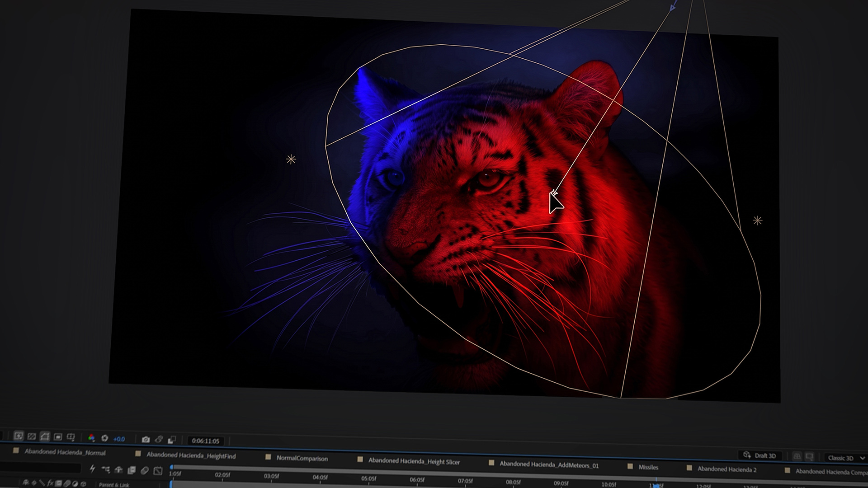Screen dimensions: 868x488
Task: Select the Missiles timeline tab
Action: click(x=648, y=467)
